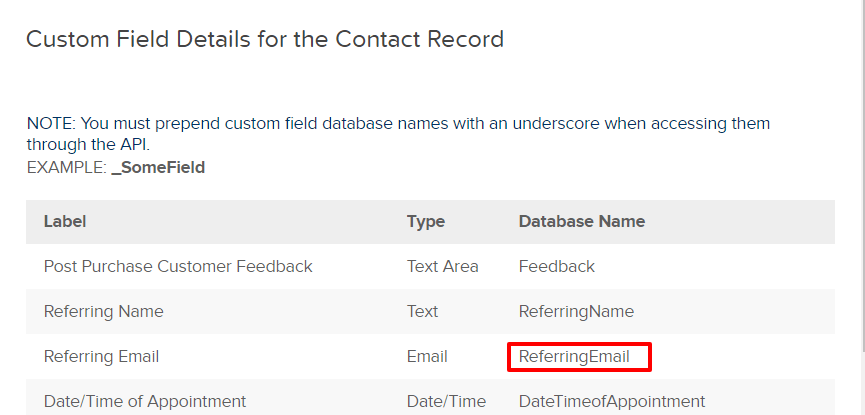Click the Text type in Referring Name row

[x=423, y=311]
